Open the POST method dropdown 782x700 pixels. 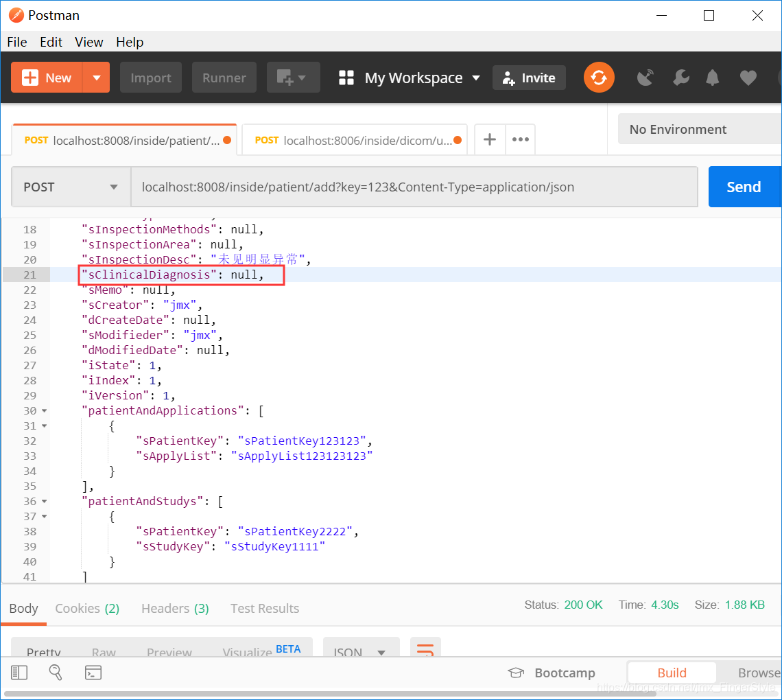[71, 187]
